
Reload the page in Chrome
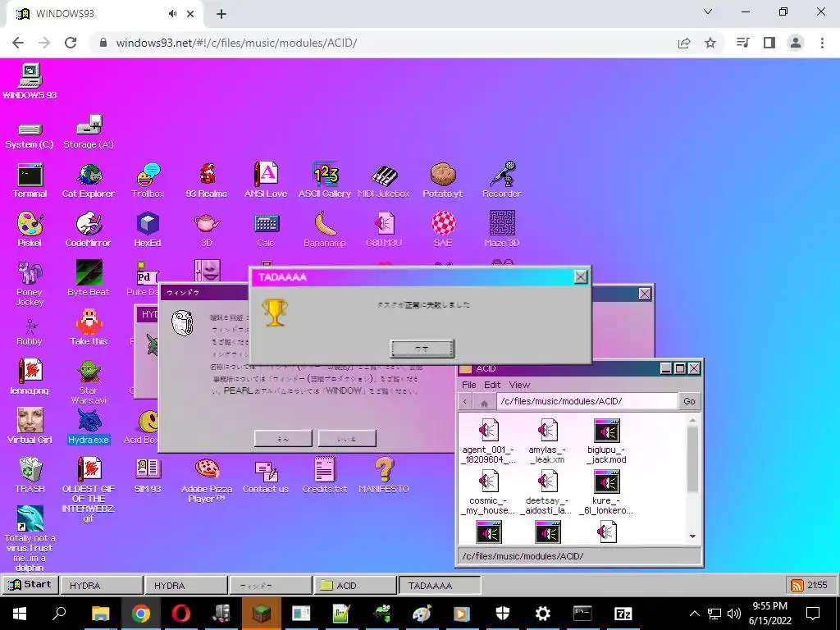click(x=71, y=43)
